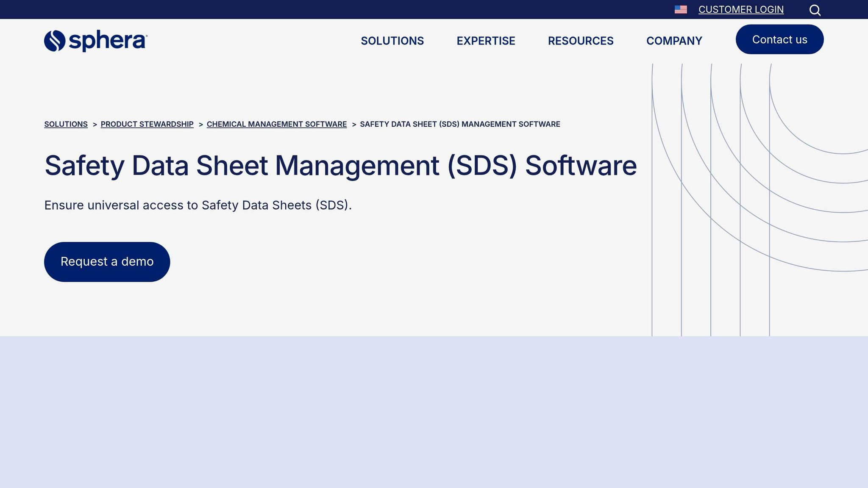Click the Sphera logo

tap(96, 41)
